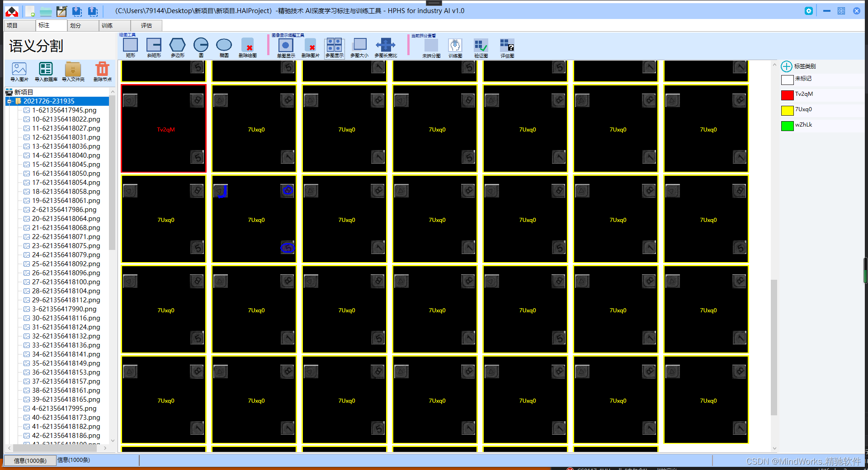
Task: Open the thumbnail with blue annotations
Action: (254, 219)
